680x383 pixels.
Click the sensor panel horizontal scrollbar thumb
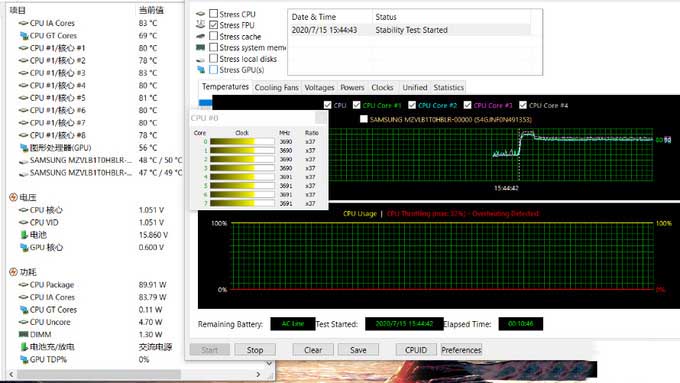click(x=98, y=374)
